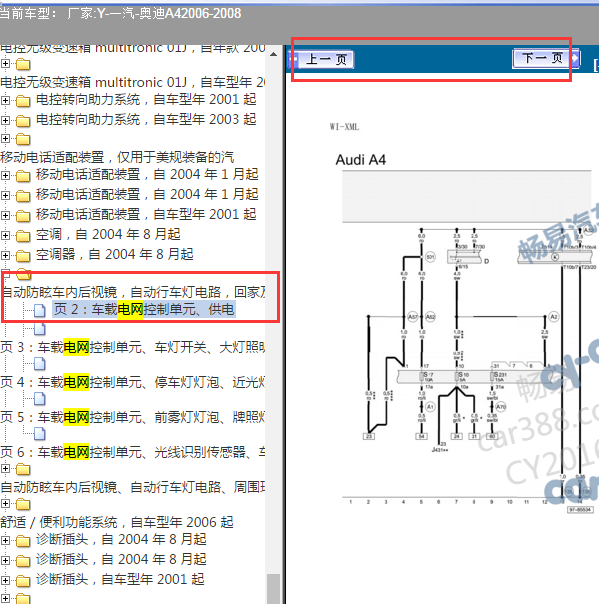Click folder icon of 电控转向助力系统 2001 起
Screen dimensions: 599x604
23,101
